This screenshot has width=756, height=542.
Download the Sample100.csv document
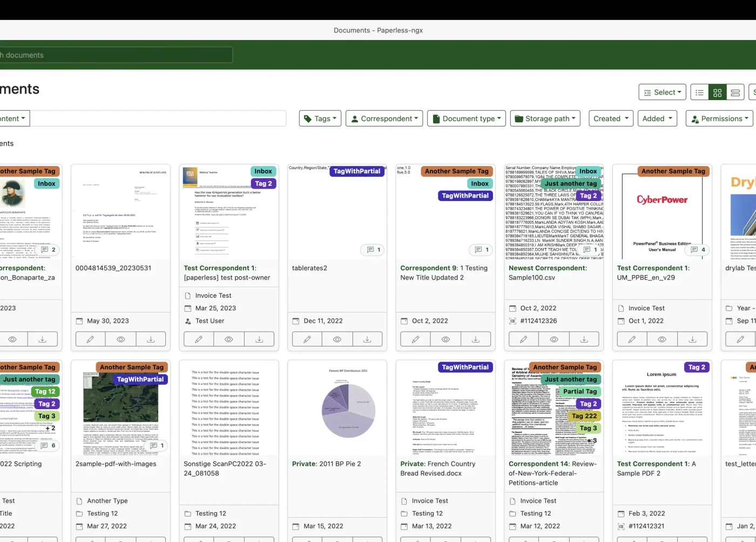584,339
